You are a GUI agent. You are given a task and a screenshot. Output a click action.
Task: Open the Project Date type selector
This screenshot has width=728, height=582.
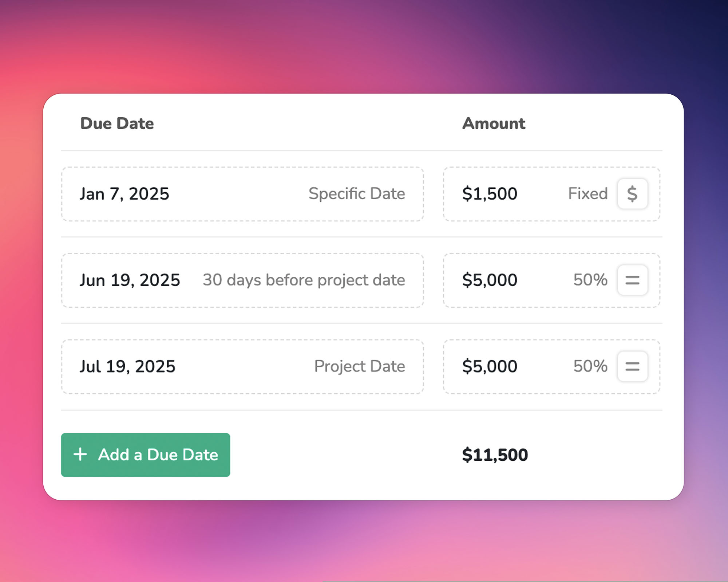coord(360,366)
